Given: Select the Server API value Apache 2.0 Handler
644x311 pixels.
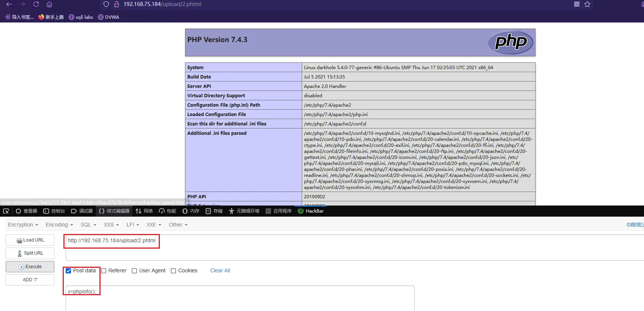Looking at the screenshot, I should click(x=325, y=86).
